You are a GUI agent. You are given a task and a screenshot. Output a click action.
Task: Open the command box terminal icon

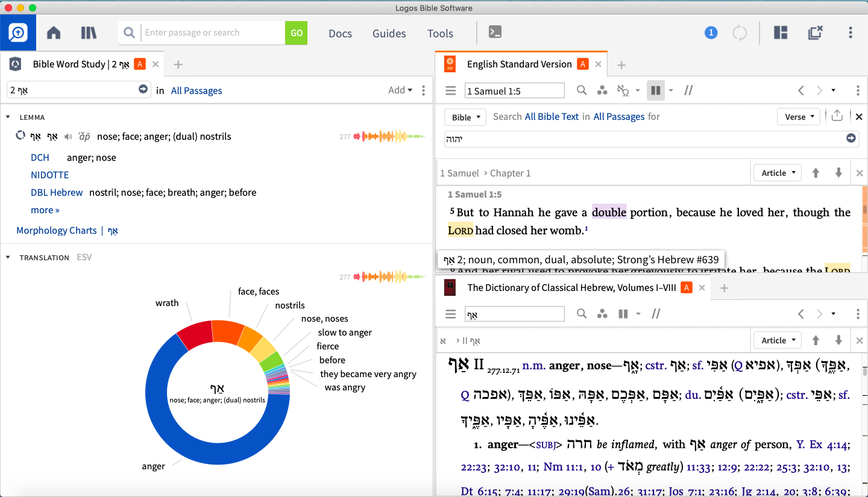point(495,33)
